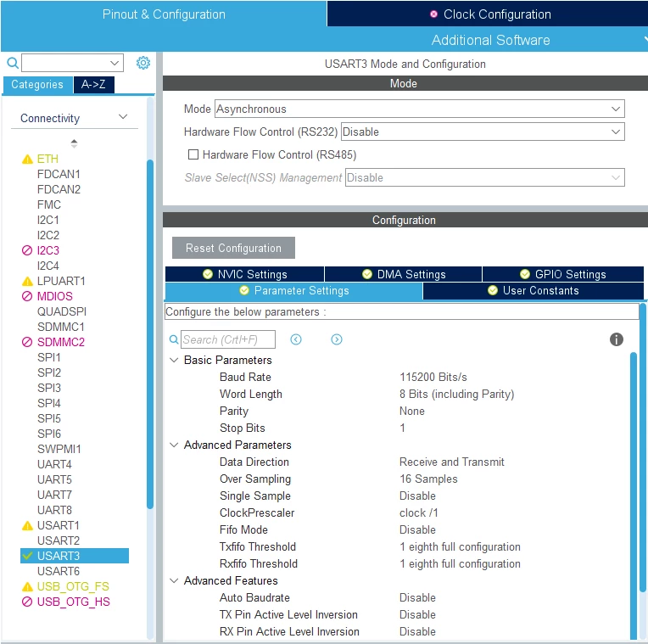Click the peripheral list vertical scrollbar
This screenshot has height=644, width=648.
150,334
